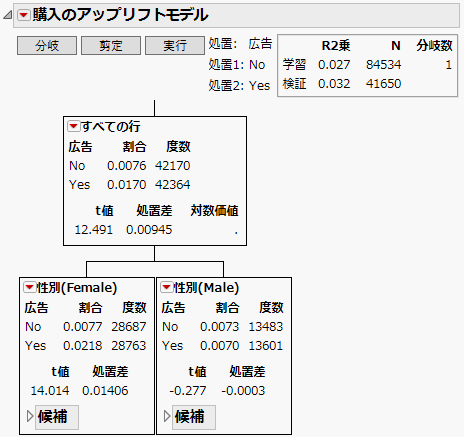The height and width of the screenshot is (437, 464).
Task: Select Male No rate 0.0073
Action: [220, 327]
